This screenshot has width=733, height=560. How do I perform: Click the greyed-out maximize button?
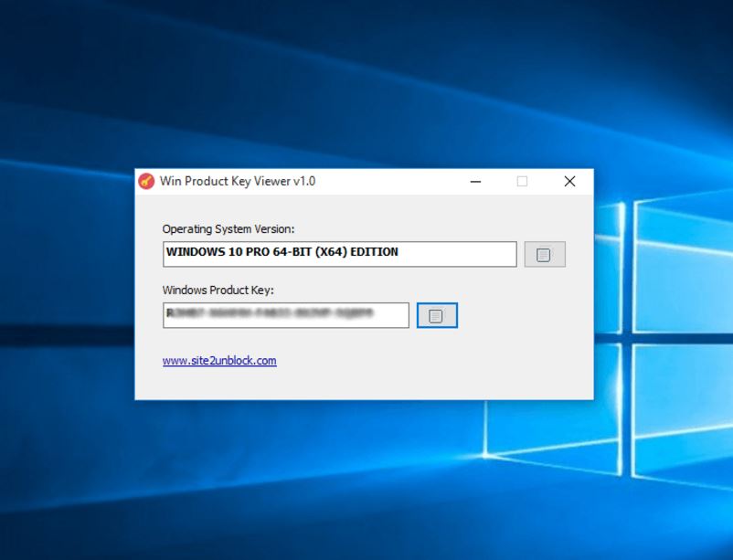tap(522, 182)
